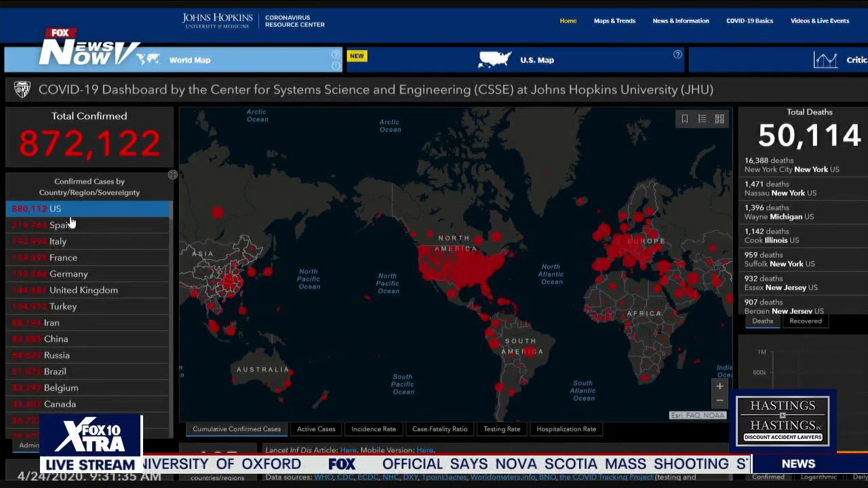Switch to the World Map tab
868x488 pixels.
[174, 60]
